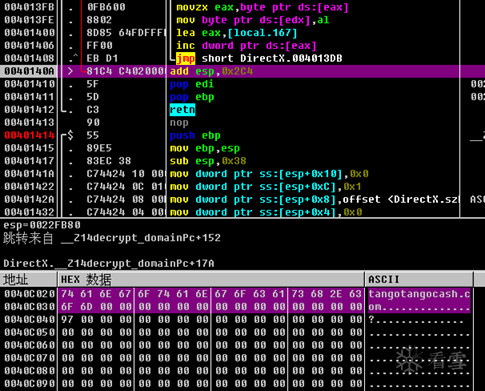This screenshot has height=391, width=485.
Task: Select dump address 0040C030
Action: [x=29, y=307]
